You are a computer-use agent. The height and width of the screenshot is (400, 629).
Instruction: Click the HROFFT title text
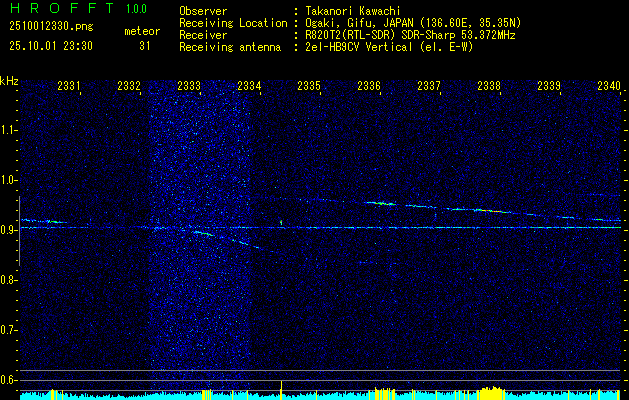[x=62, y=8]
